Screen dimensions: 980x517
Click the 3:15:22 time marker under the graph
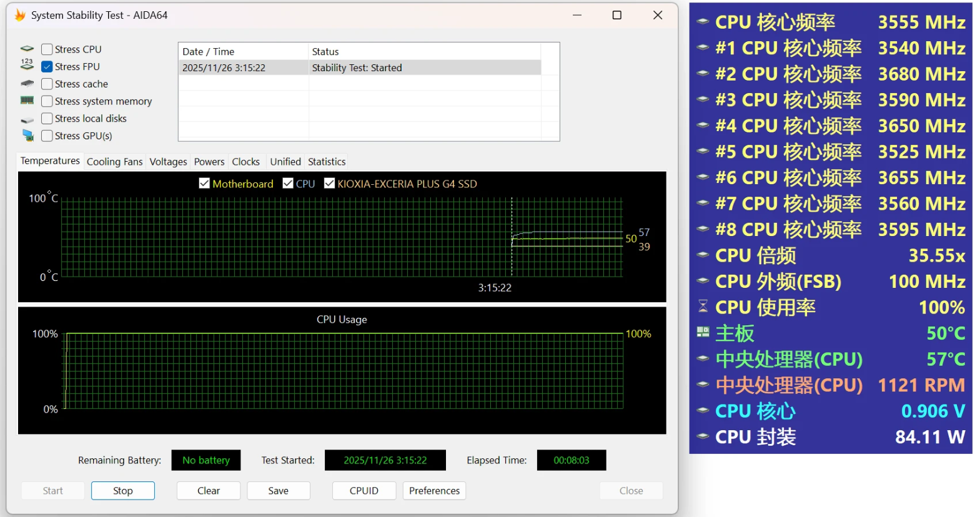coord(495,288)
